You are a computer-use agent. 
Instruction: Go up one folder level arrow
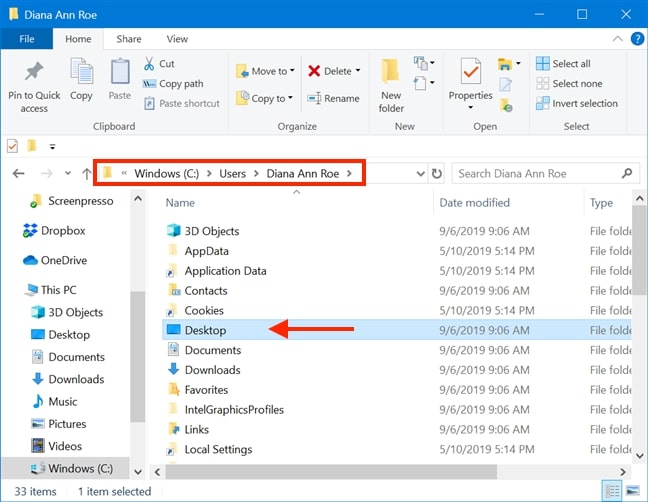click(86, 174)
